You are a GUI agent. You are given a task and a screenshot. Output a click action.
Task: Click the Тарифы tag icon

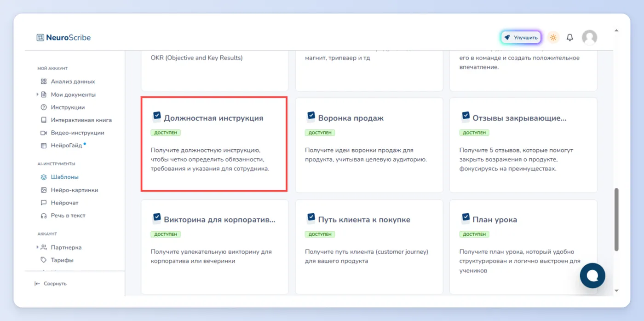click(x=44, y=260)
